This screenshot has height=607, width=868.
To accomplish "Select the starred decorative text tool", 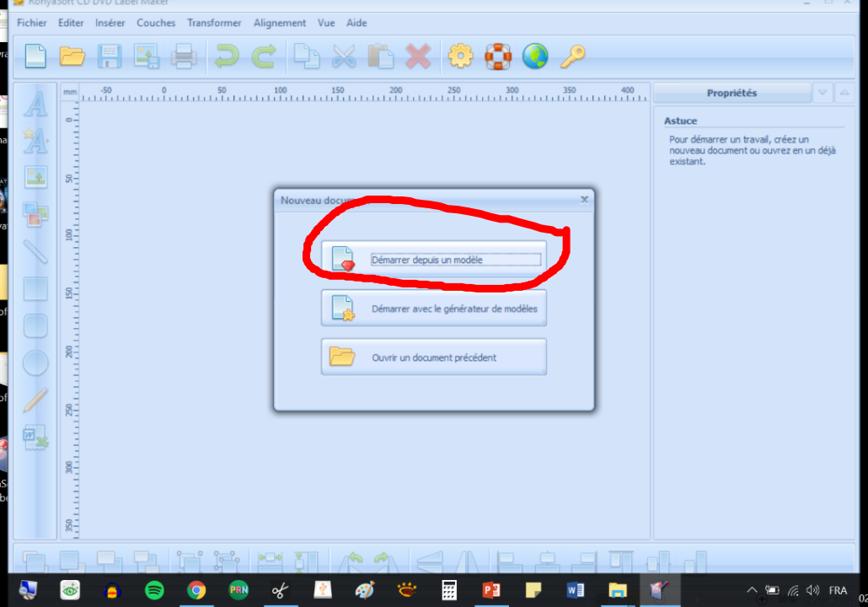I will 35,140.
